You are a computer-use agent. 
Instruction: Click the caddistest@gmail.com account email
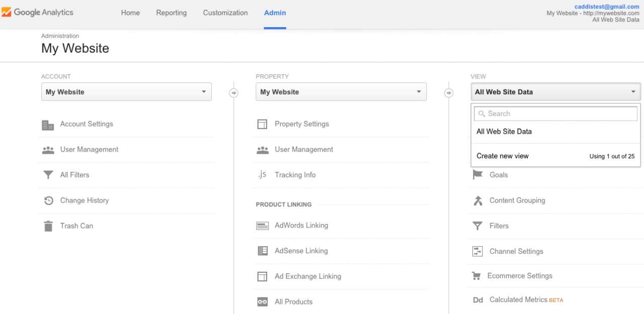[x=607, y=7]
